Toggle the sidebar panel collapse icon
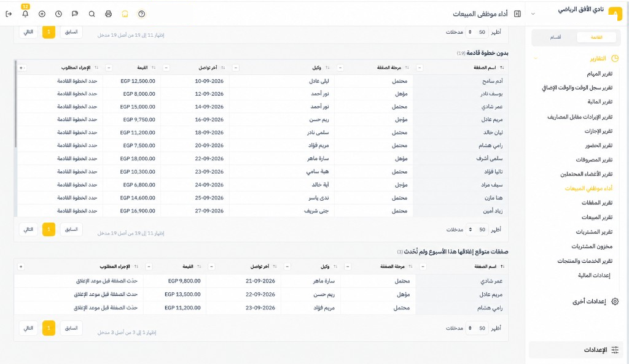The height and width of the screenshot is (364, 629). (x=517, y=14)
